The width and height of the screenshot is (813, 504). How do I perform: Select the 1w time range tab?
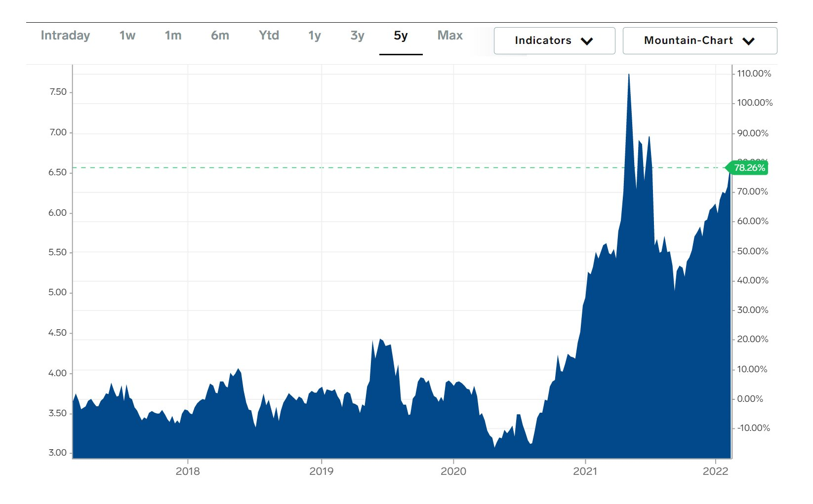tap(127, 36)
